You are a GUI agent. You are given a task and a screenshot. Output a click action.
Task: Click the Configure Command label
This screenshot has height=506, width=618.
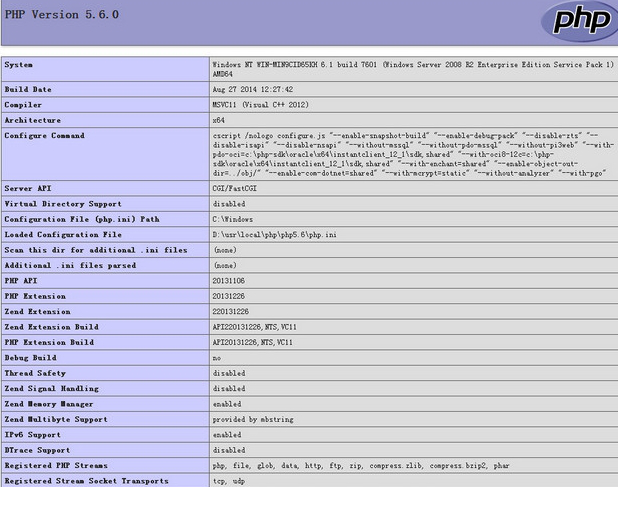click(x=45, y=136)
